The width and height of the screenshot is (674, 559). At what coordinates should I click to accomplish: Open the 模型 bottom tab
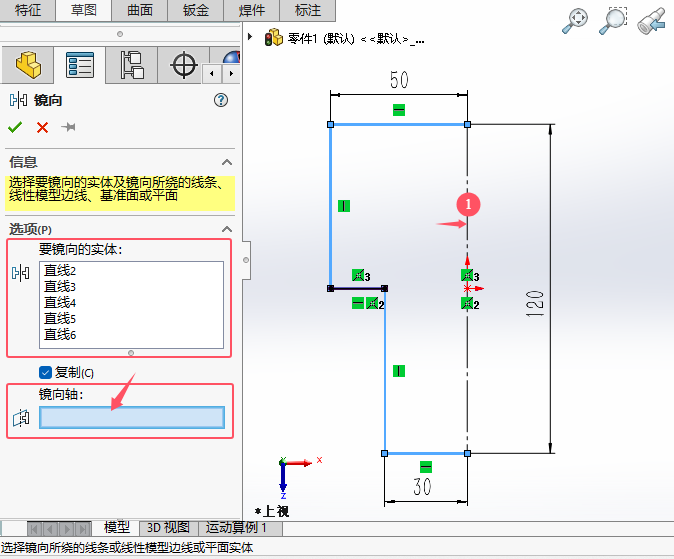click(x=116, y=527)
